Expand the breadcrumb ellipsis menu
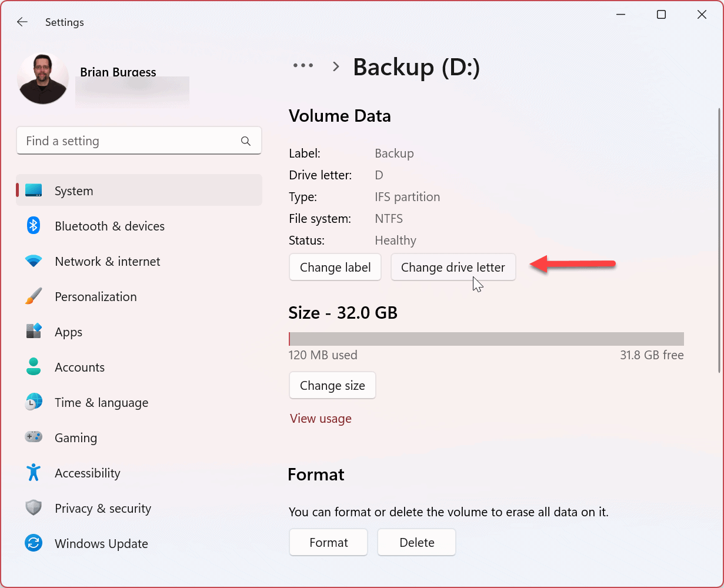The image size is (724, 588). pyautogui.click(x=303, y=66)
